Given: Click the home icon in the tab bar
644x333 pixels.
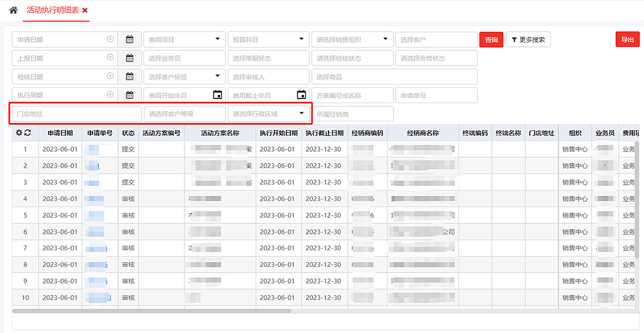Looking at the screenshot, I should pos(13,10).
